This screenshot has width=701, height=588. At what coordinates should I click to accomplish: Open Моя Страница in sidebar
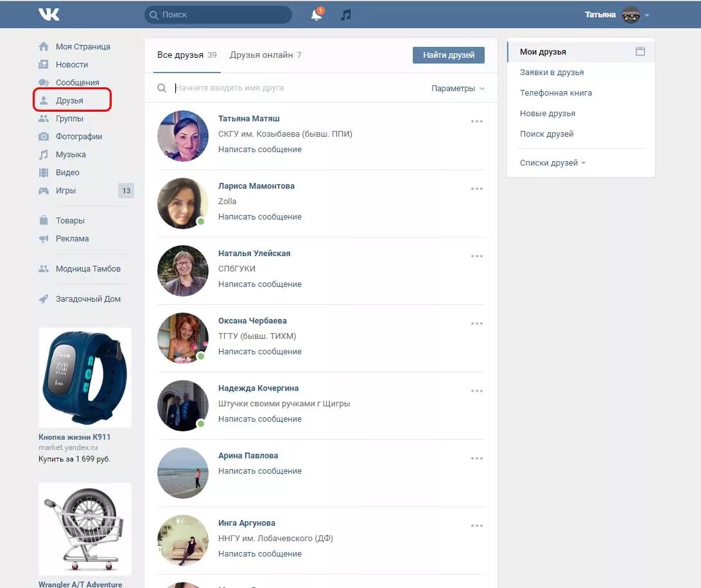coord(83,46)
